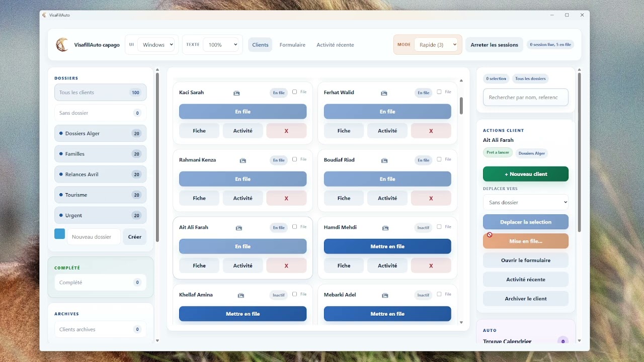This screenshot has height=362, width=644.
Task: Open the photo icon on Rahmani Kenza's card
Action: click(x=243, y=160)
